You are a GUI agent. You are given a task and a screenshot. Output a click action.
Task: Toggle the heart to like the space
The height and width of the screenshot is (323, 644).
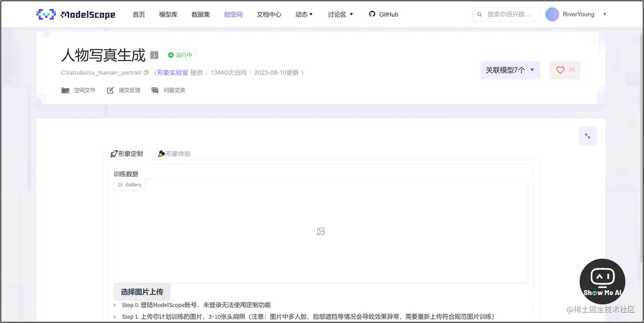561,70
